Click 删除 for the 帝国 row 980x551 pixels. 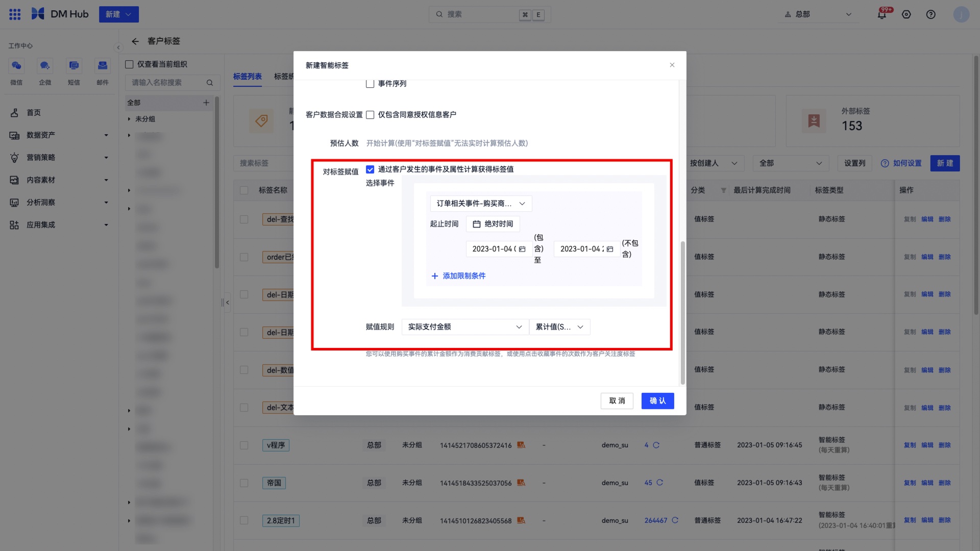point(945,483)
